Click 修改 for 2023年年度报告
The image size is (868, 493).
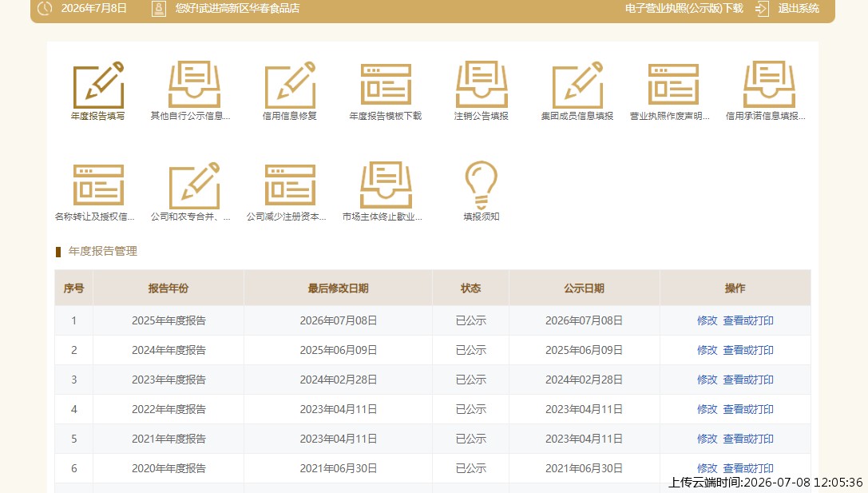point(707,380)
